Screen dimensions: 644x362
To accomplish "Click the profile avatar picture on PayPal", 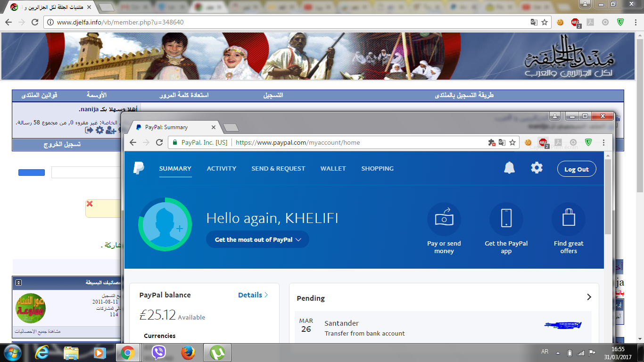I will pos(165,224).
